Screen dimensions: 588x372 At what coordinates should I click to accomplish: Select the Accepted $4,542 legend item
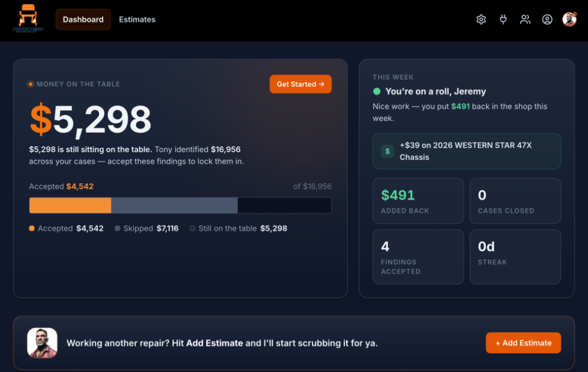66,229
